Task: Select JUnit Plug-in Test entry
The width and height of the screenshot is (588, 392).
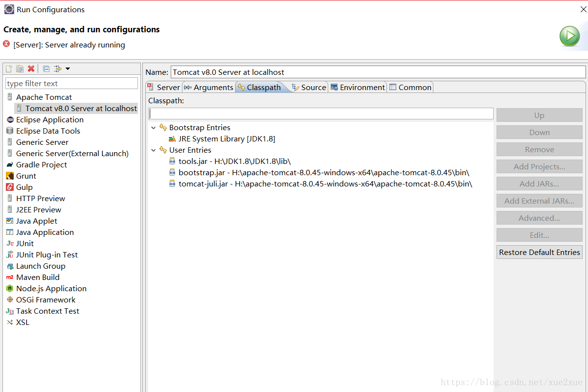Action: 47,254
